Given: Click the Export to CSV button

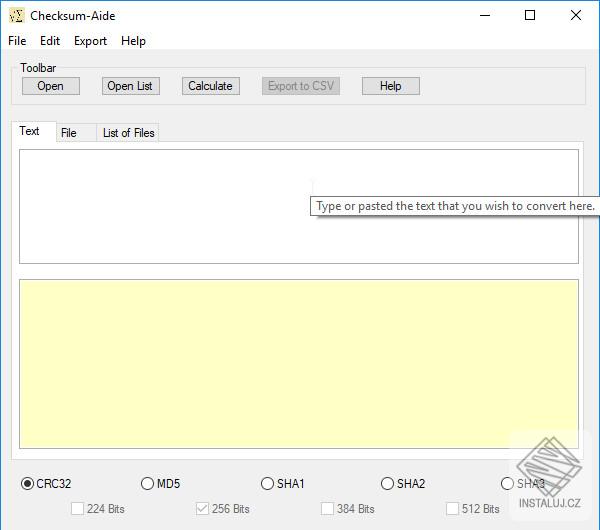Looking at the screenshot, I should click(301, 86).
